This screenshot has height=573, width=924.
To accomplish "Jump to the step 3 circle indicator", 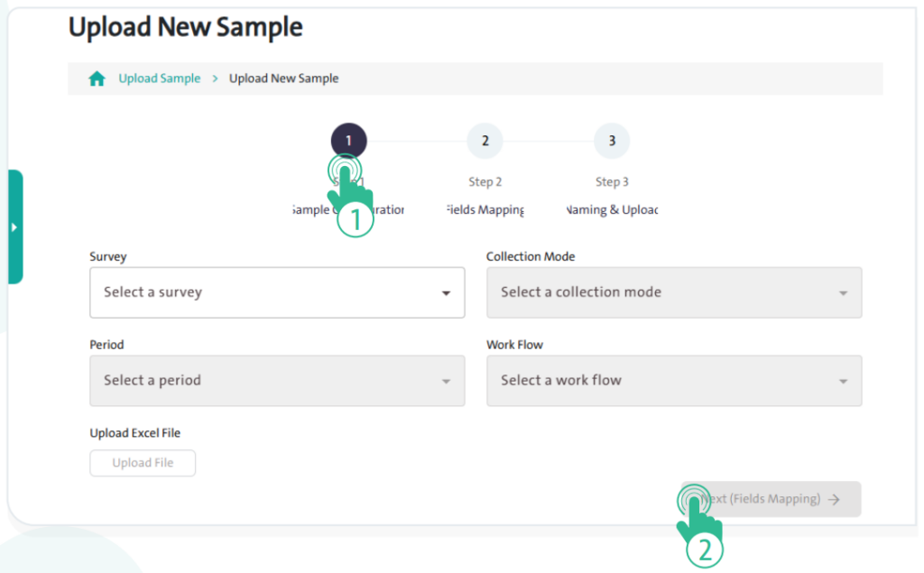I will [x=612, y=141].
